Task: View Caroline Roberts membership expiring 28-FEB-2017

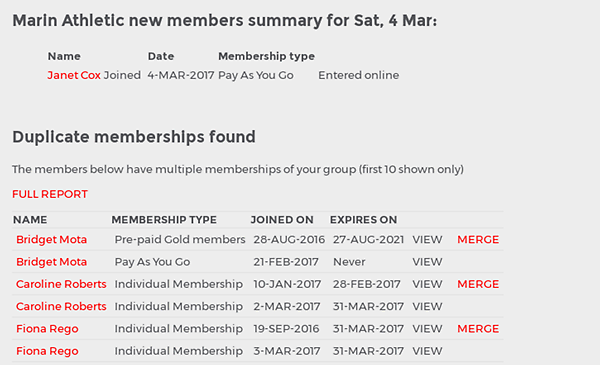Action: point(427,284)
